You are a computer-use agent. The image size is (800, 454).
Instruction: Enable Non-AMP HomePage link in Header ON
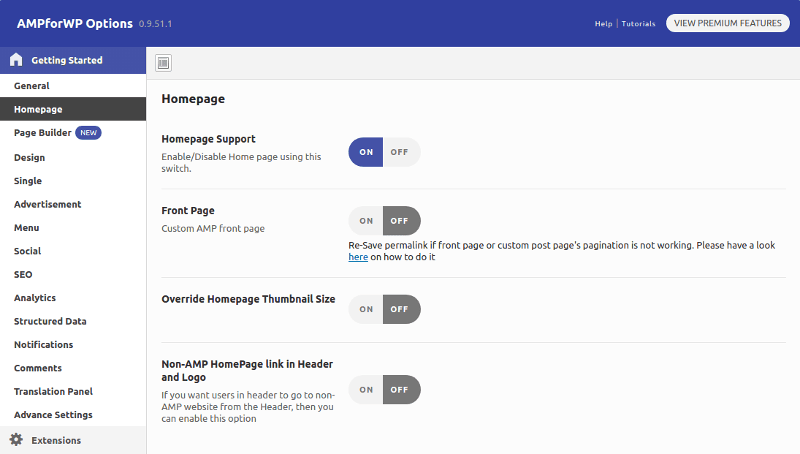click(x=366, y=390)
